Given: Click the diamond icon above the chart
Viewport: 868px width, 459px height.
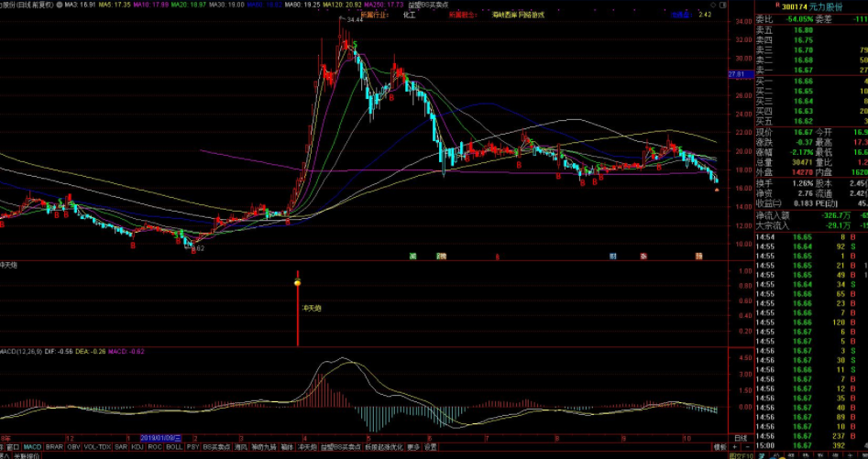Looking at the screenshot, I should [711, 5].
